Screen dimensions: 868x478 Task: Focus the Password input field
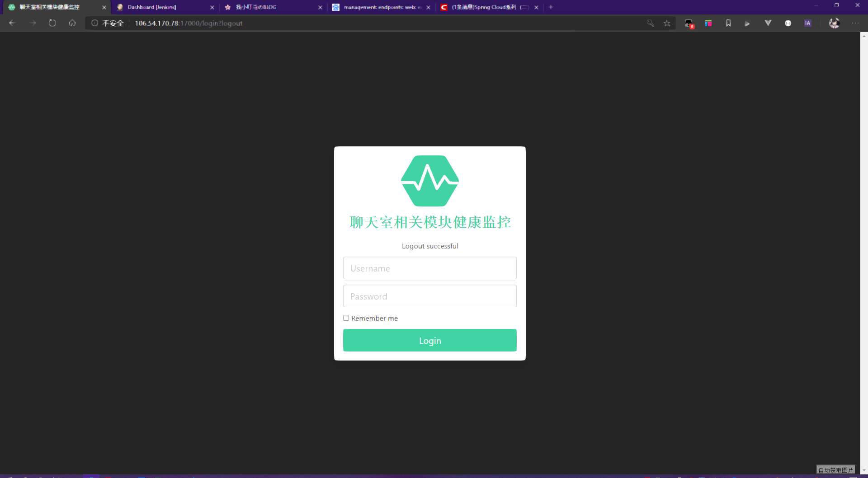[x=429, y=296]
